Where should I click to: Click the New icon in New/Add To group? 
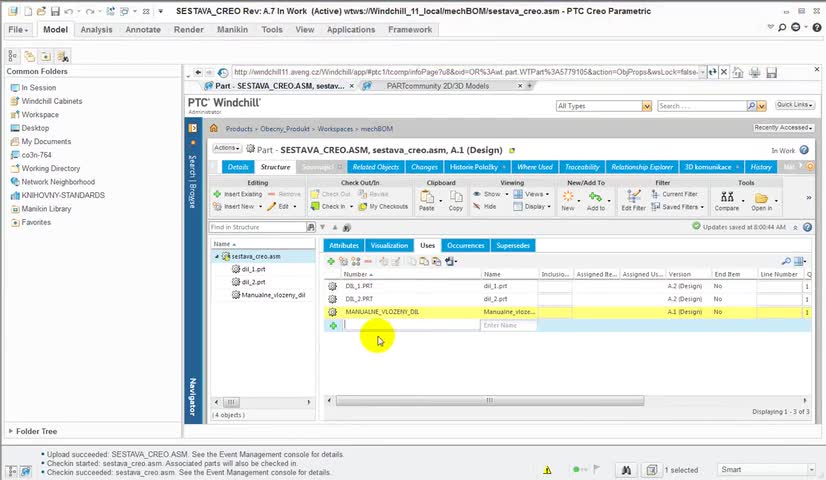pos(568,200)
